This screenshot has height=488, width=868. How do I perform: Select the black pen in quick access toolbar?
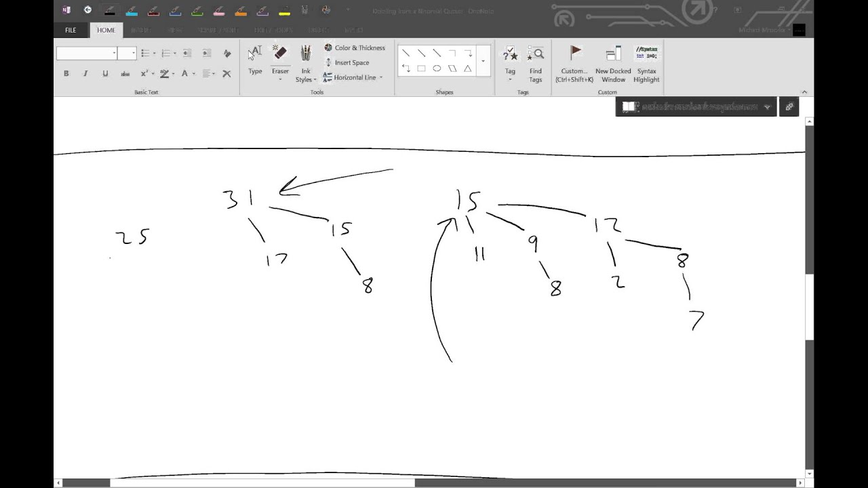tap(109, 10)
